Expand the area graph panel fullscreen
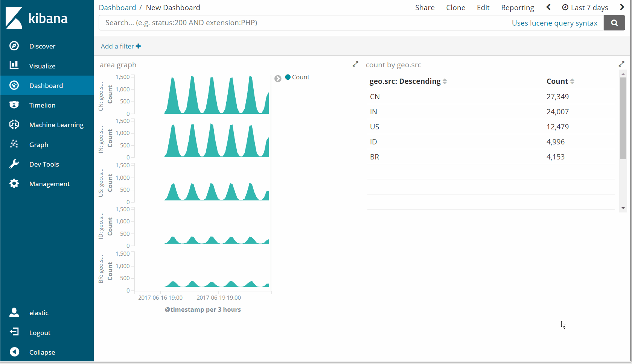The width and height of the screenshot is (632, 364). pyautogui.click(x=355, y=64)
